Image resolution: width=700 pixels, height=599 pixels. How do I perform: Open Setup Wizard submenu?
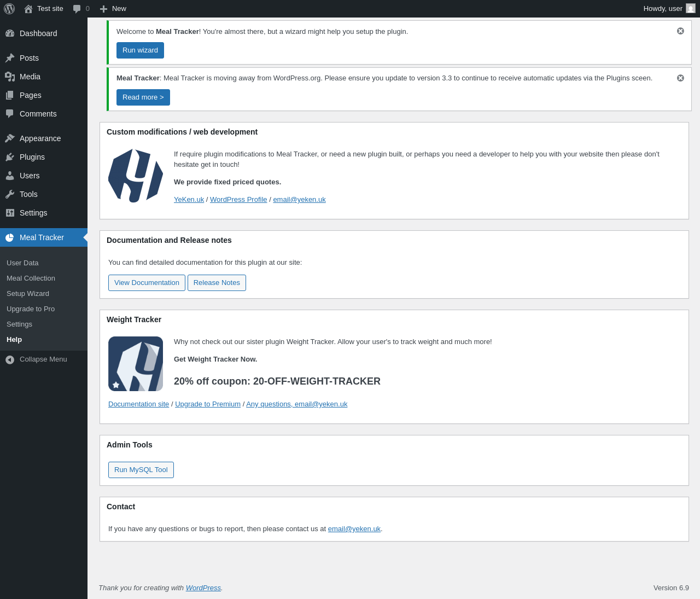click(x=28, y=294)
